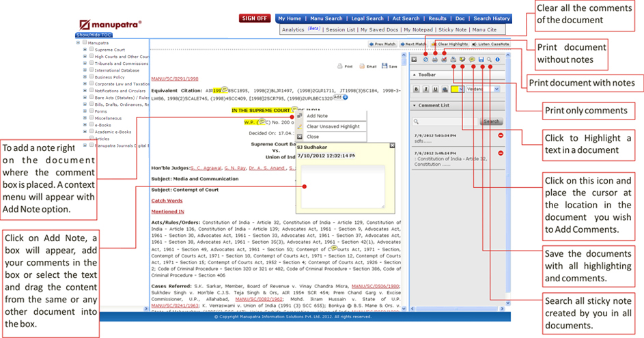
Task: Click the comment bubble in 'Contempt of Courts Act' line
Action: (x=335, y=248)
